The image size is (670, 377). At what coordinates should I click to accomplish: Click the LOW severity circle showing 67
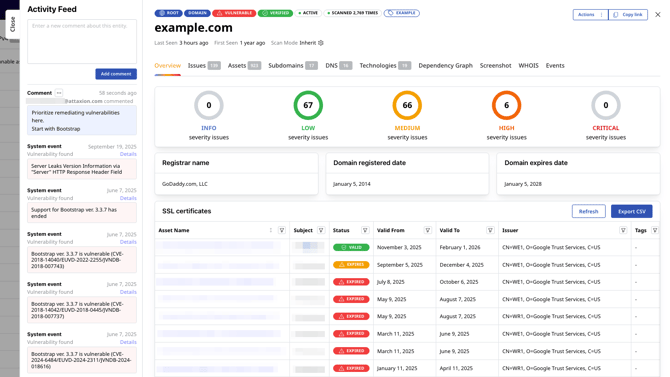(308, 105)
